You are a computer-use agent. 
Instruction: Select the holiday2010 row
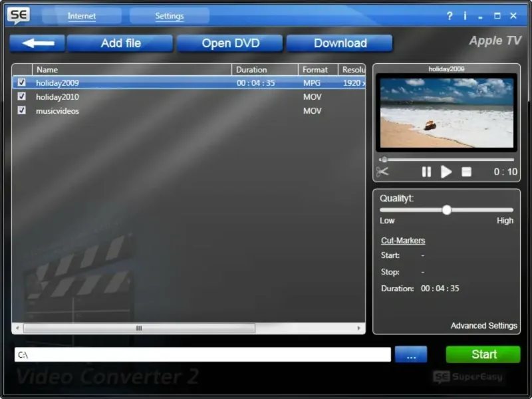pos(189,96)
